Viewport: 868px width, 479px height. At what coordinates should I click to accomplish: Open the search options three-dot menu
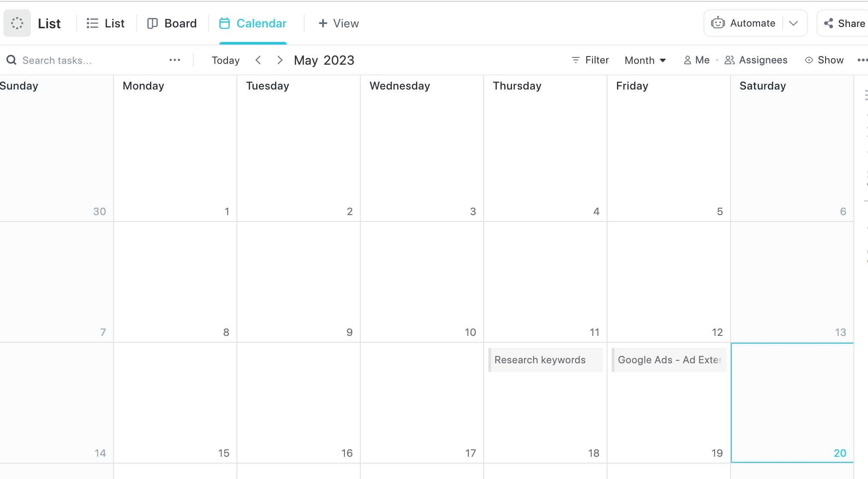tap(175, 60)
